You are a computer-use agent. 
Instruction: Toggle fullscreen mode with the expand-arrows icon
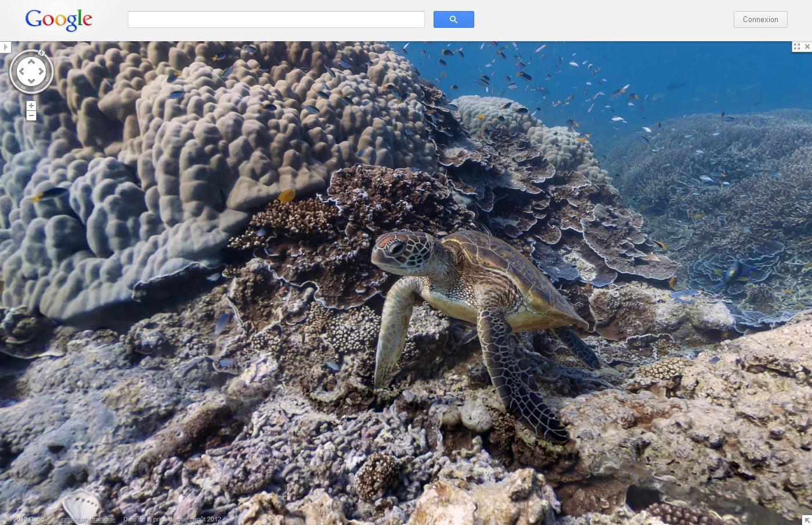pos(797,46)
